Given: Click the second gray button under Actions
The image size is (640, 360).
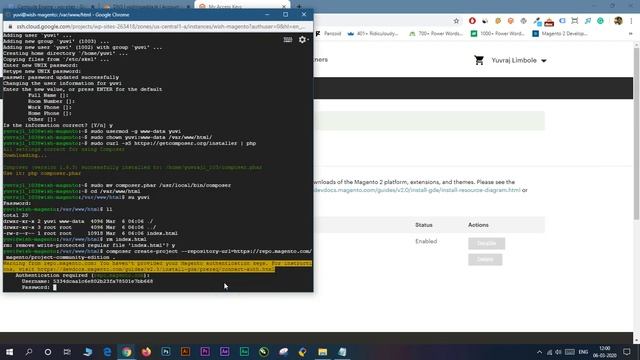Looking at the screenshot, I should tap(485, 260).
